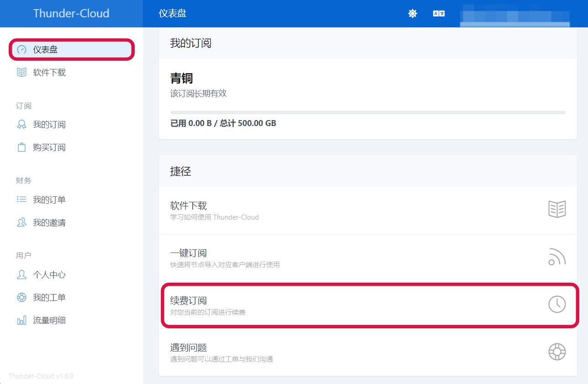Click the 遇到问题 shortcut text
This screenshot has height=384, width=588.
tap(189, 347)
